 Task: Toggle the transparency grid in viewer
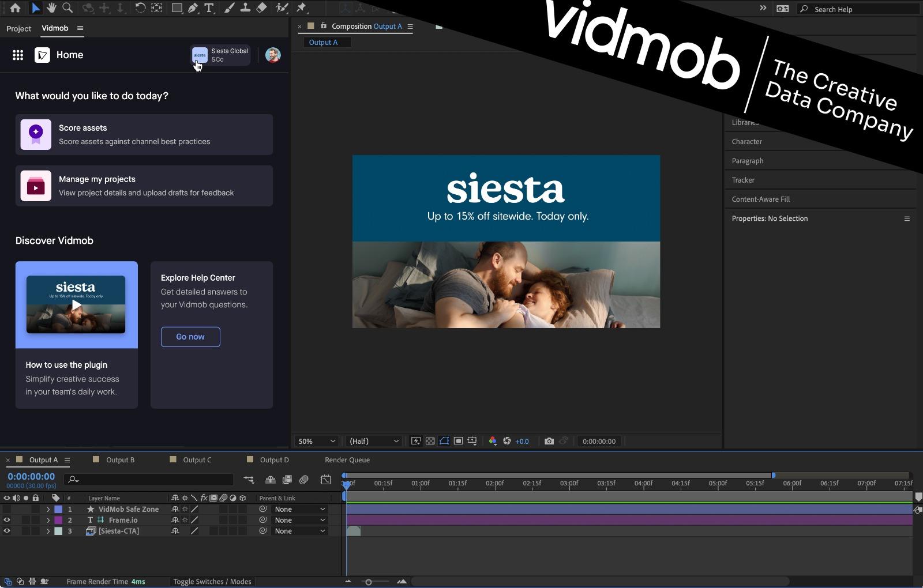(x=430, y=441)
